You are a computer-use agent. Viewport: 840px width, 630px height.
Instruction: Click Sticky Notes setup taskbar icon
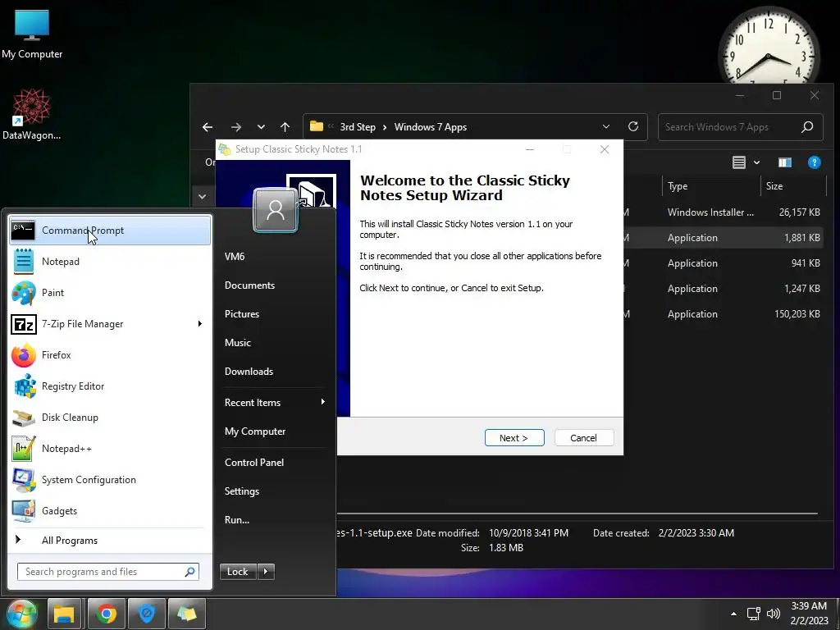[x=187, y=614]
